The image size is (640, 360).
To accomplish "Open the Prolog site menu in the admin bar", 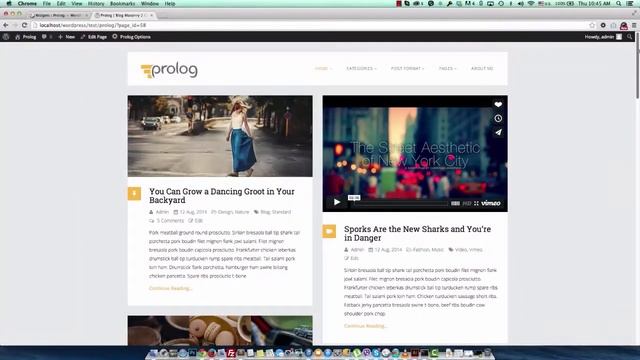I will (x=25, y=37).
